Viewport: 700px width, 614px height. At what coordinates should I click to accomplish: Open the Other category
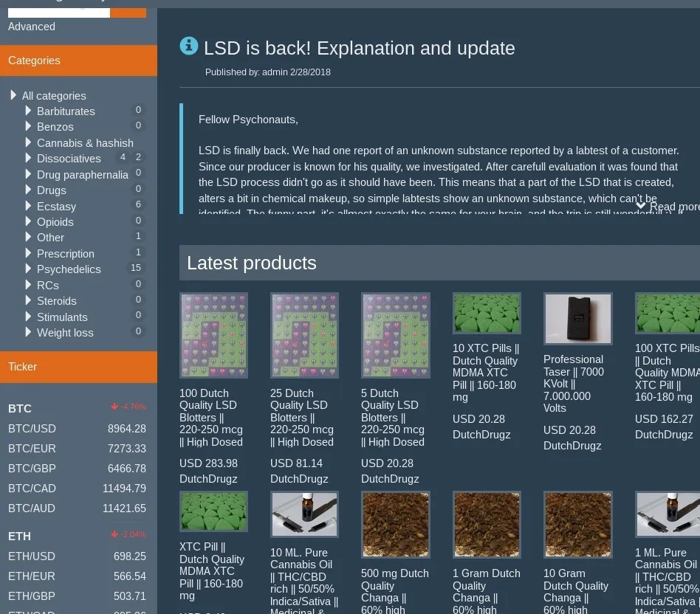point(50,238)
